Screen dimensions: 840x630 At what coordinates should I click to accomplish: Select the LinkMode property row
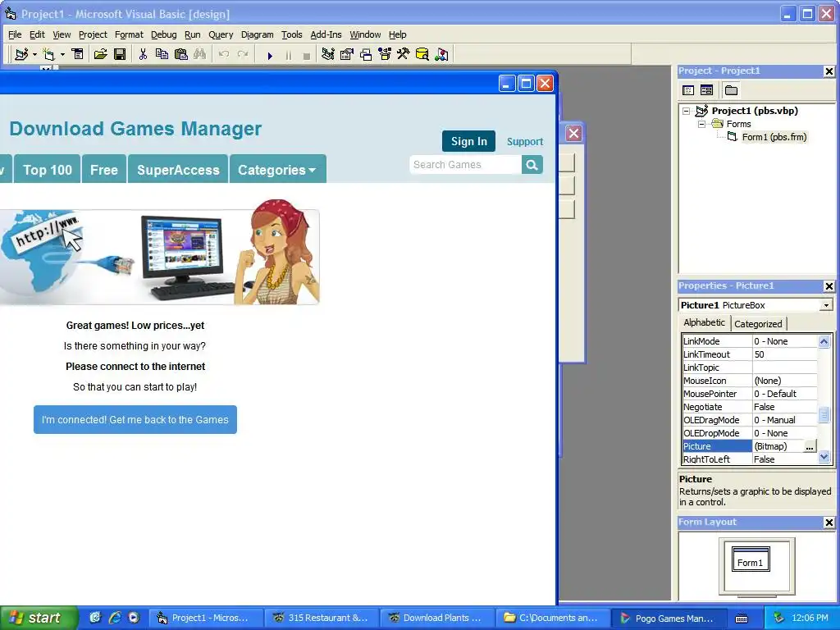pyautogui.click(x=750, y=341)
